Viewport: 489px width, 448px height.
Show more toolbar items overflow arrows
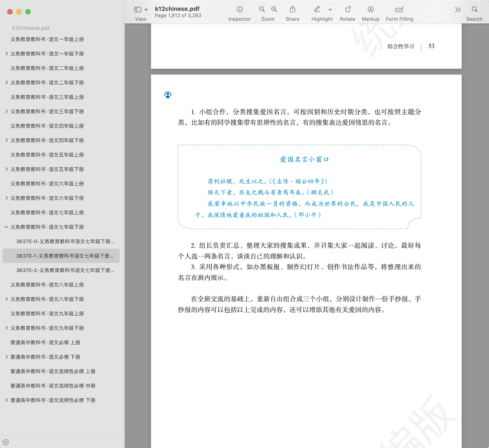point(458,10)
